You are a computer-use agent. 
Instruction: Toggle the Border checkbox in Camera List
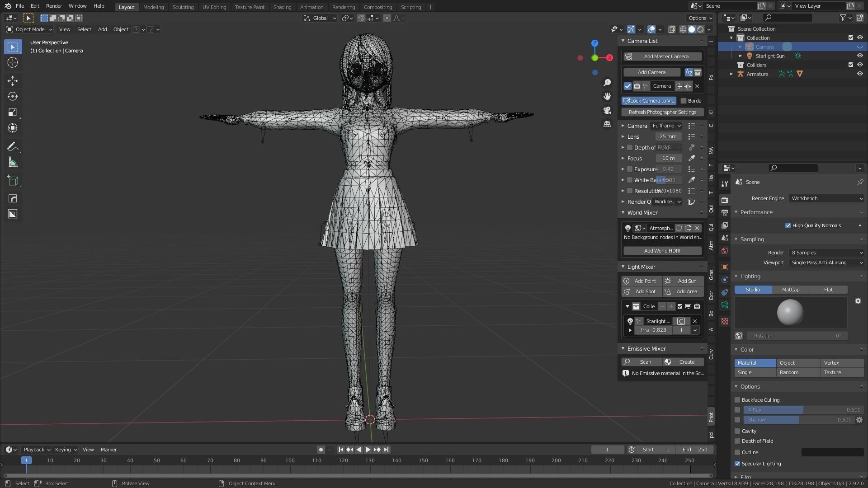pyautogui.click(x=684, y=101)
